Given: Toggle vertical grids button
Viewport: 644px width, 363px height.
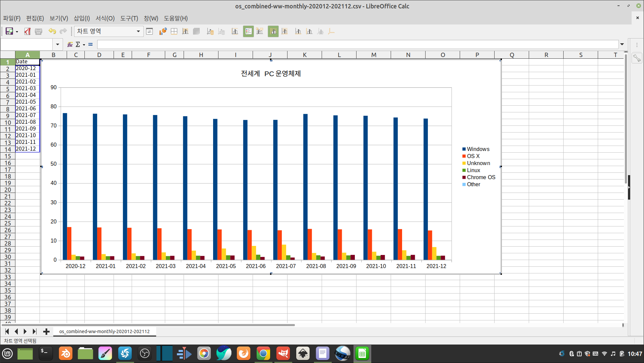Looking at the screenshot, I should tap(284, 31).
